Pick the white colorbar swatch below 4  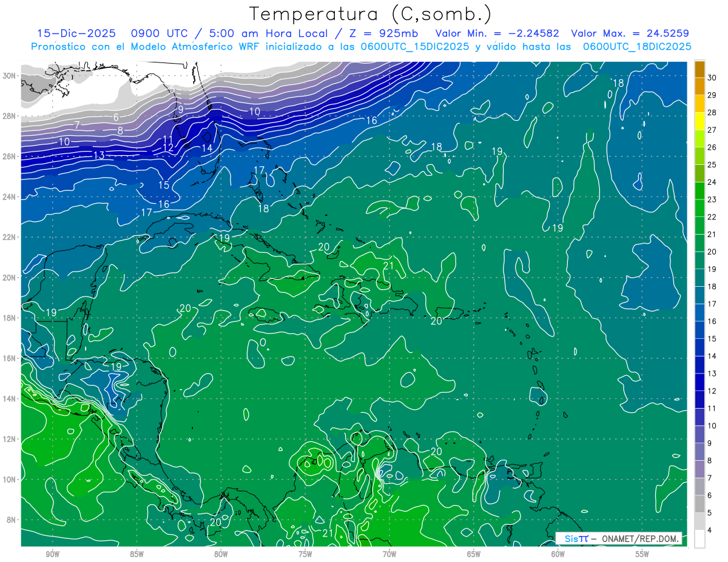pyautogui.click(x=699, y=539)
